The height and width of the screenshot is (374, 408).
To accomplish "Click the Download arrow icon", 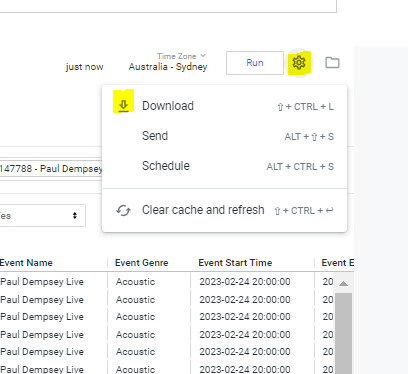I will (124, 106).
